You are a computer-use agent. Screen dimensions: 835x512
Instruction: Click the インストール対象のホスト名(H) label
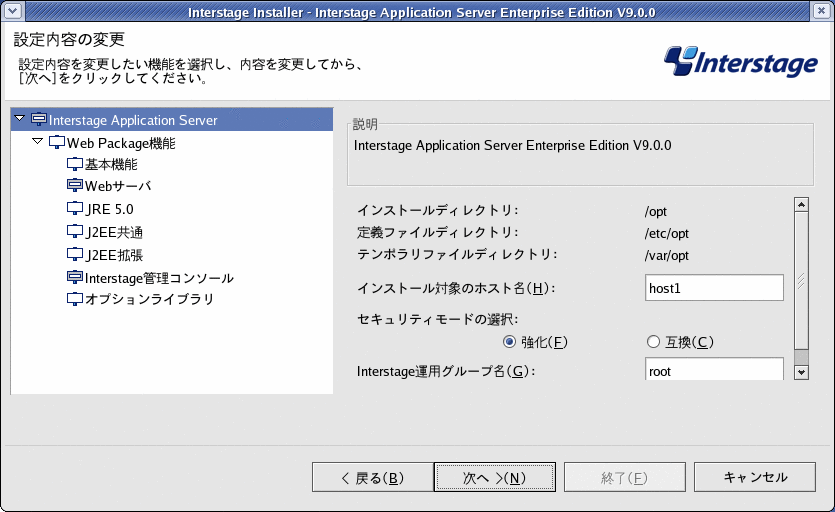456,288
